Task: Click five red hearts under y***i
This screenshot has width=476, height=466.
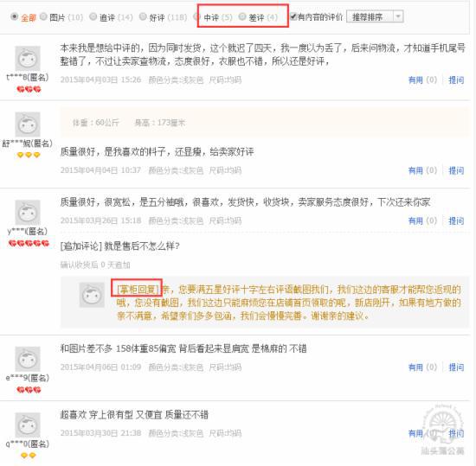Action: click(29, 243)
